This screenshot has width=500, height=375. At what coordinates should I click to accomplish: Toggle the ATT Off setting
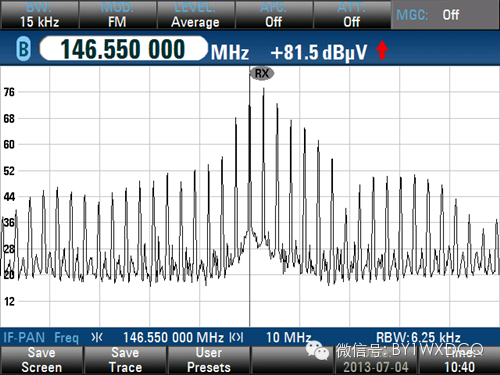click(352, 15)
